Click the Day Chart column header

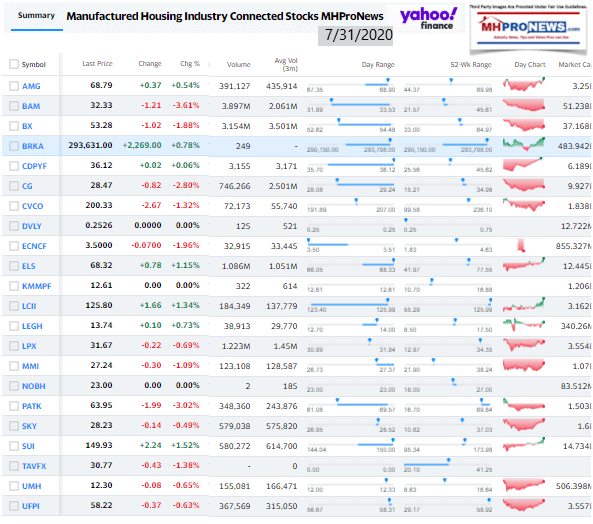tap(530, 65)
